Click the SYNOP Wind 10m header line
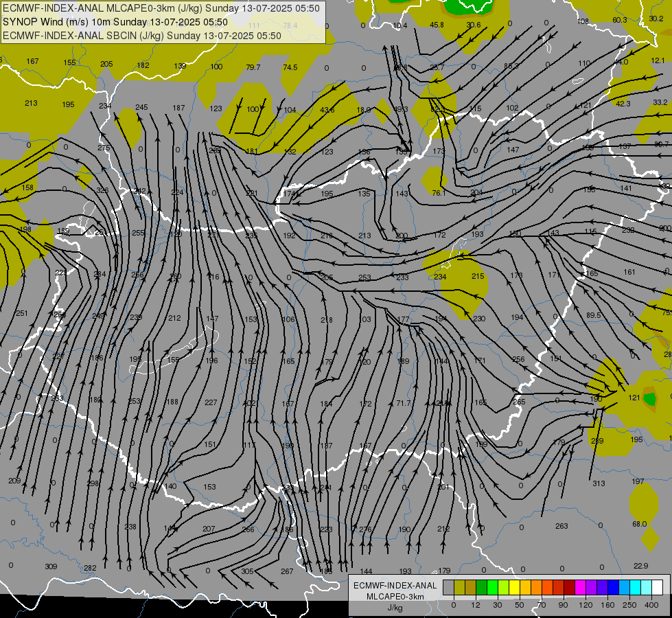Image resolution: width=672 pixels, height=618 pixels. click(x=115, y=22)
